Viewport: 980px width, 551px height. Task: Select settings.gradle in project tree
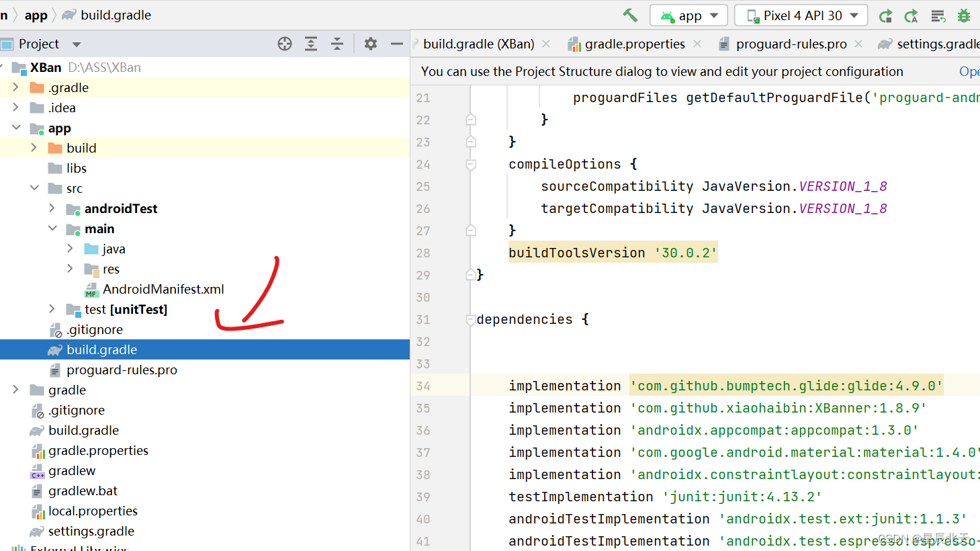(x=91, y=531)
